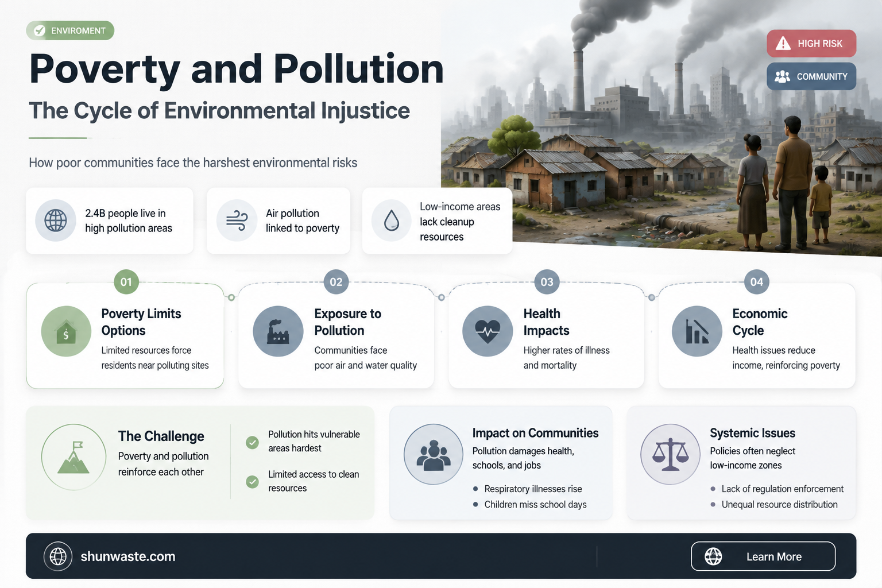Click the COMMUNITY people group icon

pyautogui.click(x=782, y=76)
